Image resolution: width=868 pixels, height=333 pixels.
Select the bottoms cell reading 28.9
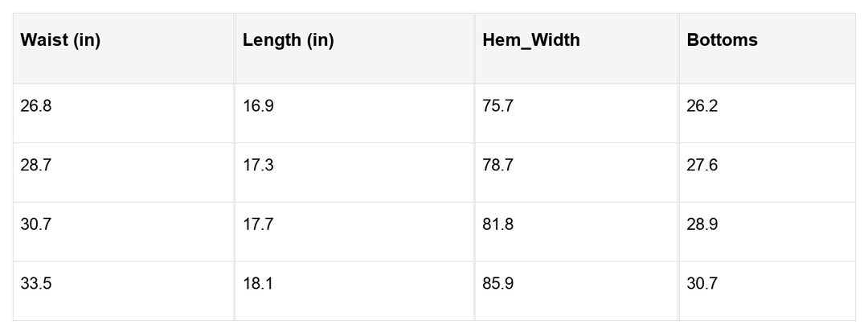pyautogui.click(x=702, y=225)
